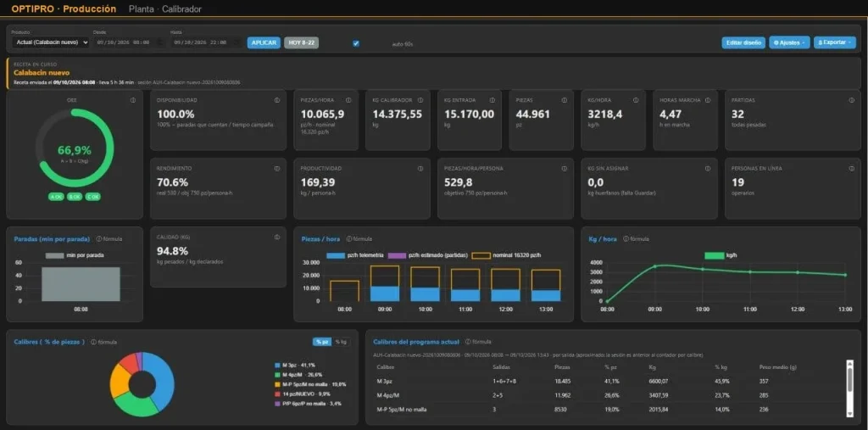Show info for Personas en Línea card
Screen dimensions: 868x430
click(851, 169)
